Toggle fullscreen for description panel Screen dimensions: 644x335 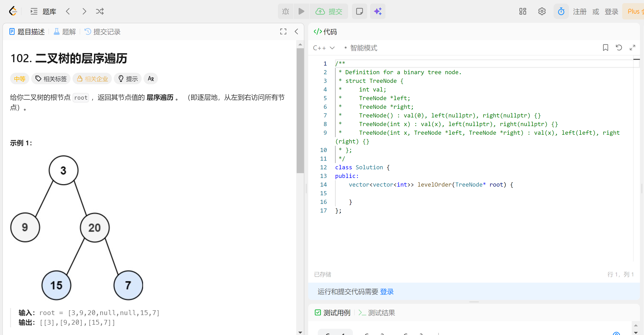283,31
